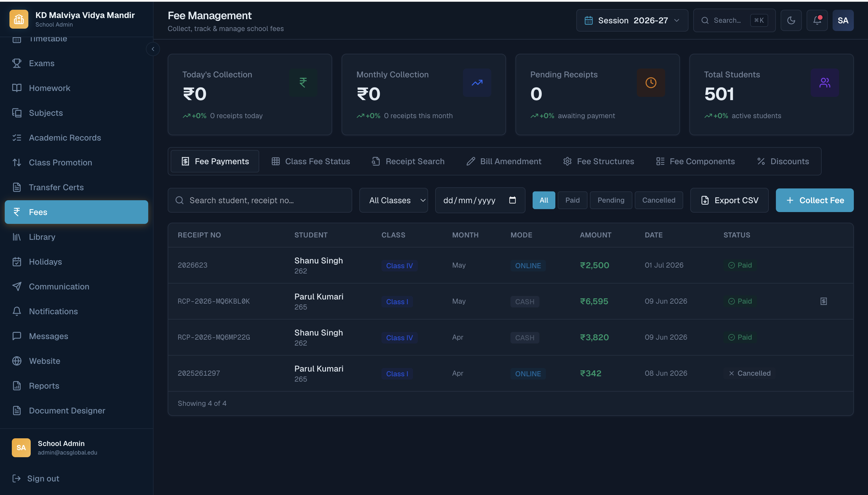868x495 pixels.
Task: Open Reports in the sidebar
Action: [76, 386]
